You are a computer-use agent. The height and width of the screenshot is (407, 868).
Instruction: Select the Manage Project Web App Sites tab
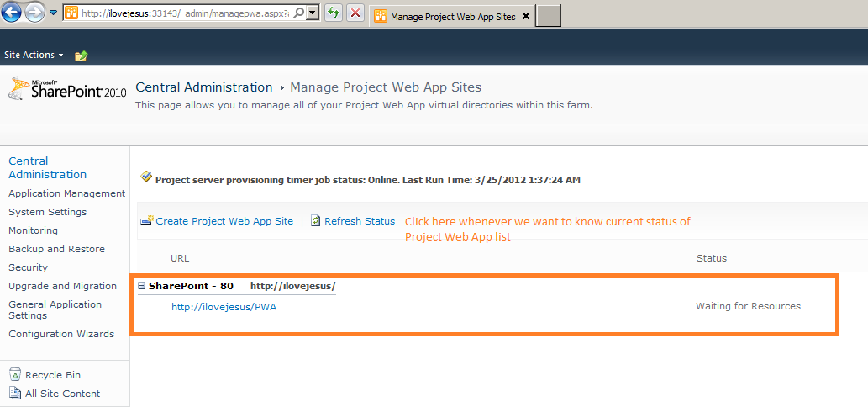452,16
